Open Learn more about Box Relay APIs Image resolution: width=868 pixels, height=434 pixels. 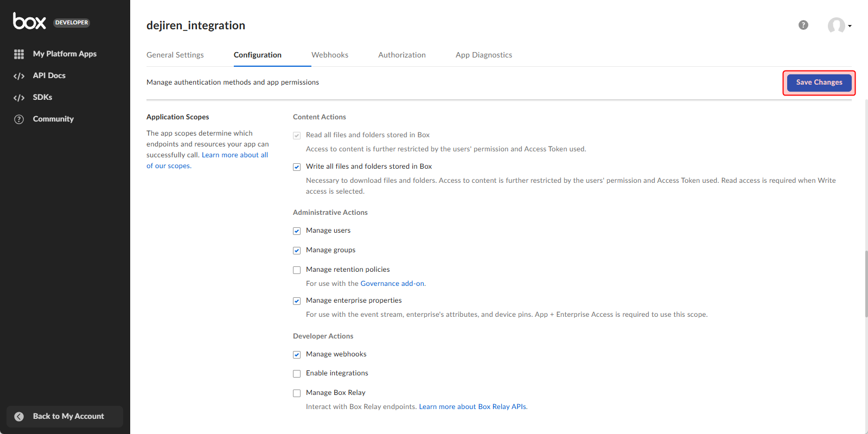(473, 406)
